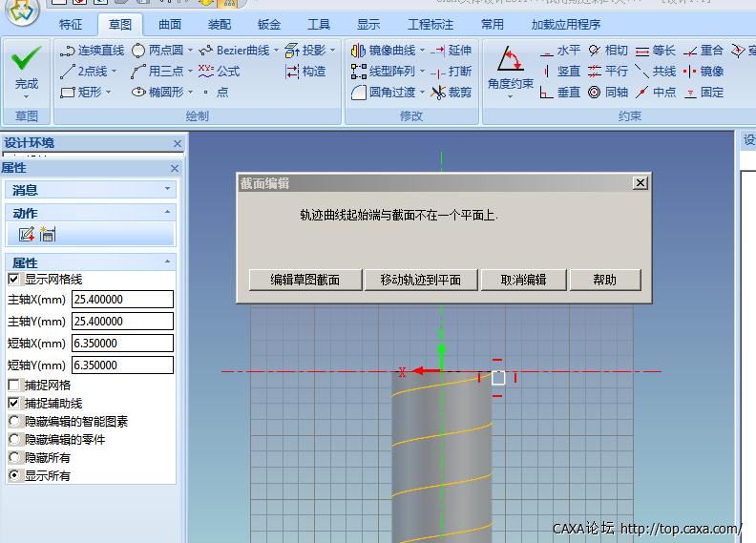Select the 角度约束 angle constraint tool
Screen dimensions: 756x543
[510, 71]
